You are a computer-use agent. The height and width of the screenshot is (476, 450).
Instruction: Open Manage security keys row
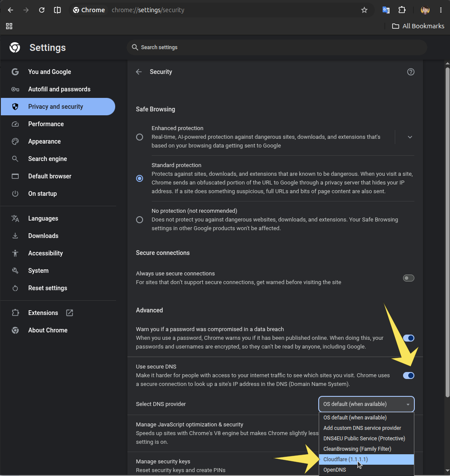[223, 466]
